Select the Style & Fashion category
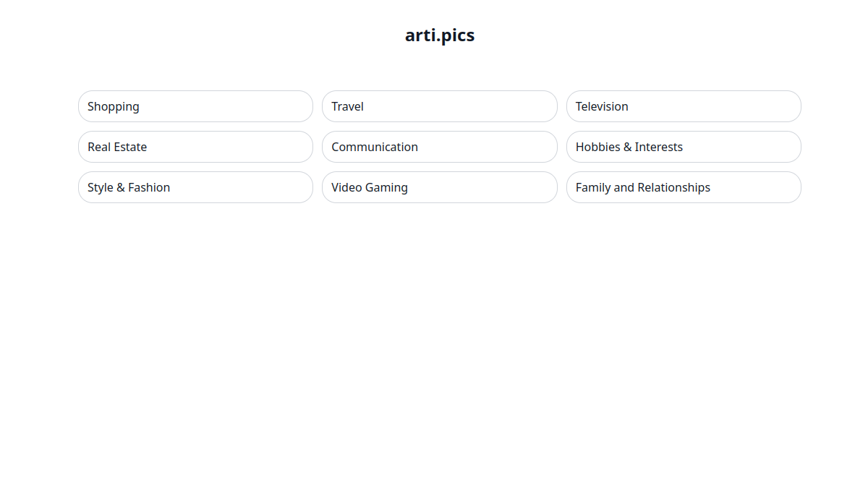Image resolution: width=868 pixels, height=488 pixels. [195, 187]
